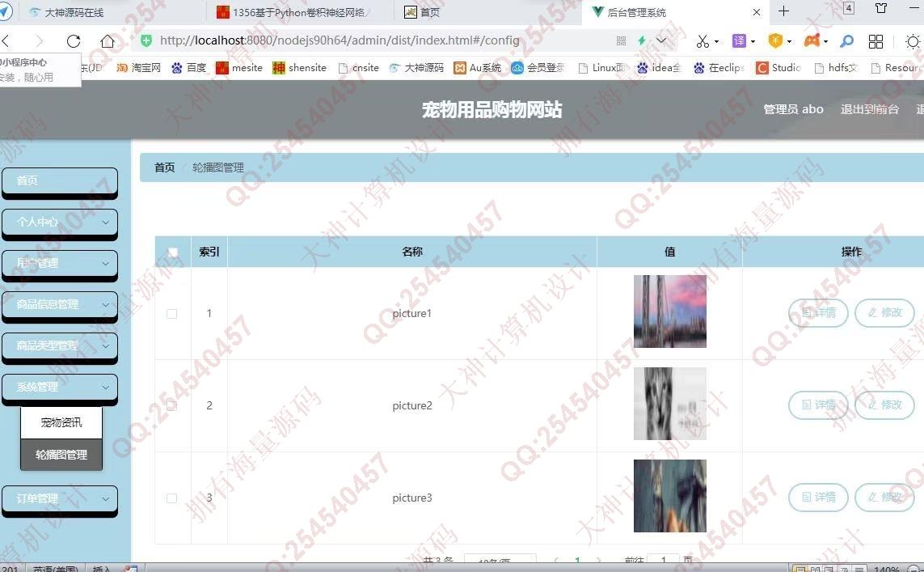Click the picture3 thumbnail image

click(669, 496)
